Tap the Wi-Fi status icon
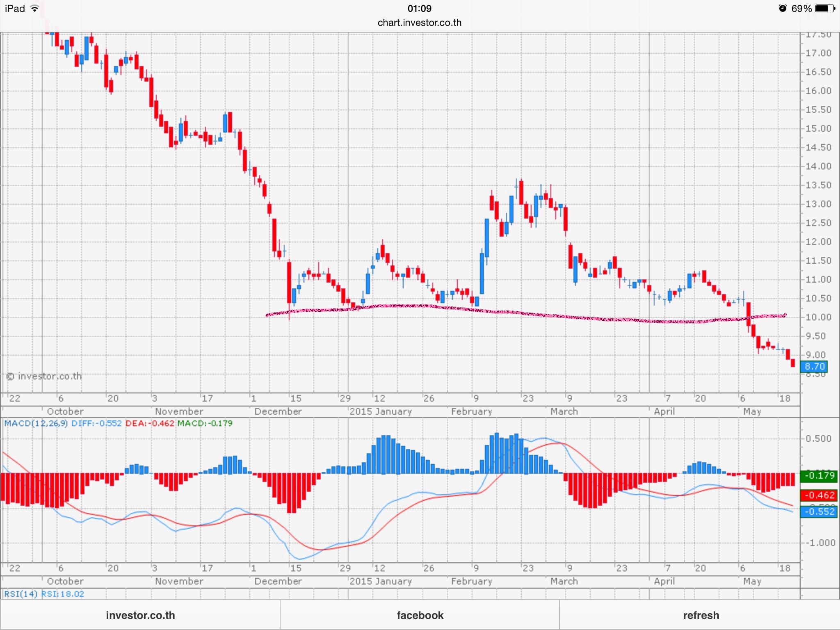 35,8
